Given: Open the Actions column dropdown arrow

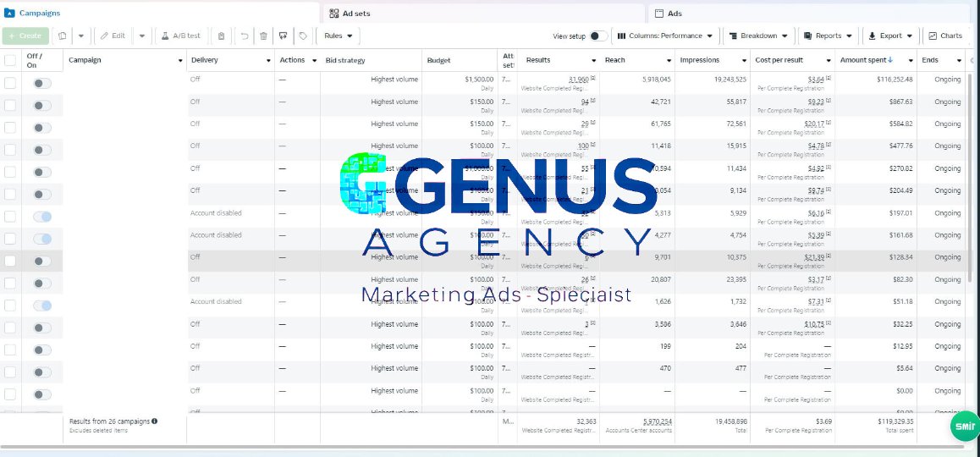Looking at the screenshot, I should tap(314, 61).
